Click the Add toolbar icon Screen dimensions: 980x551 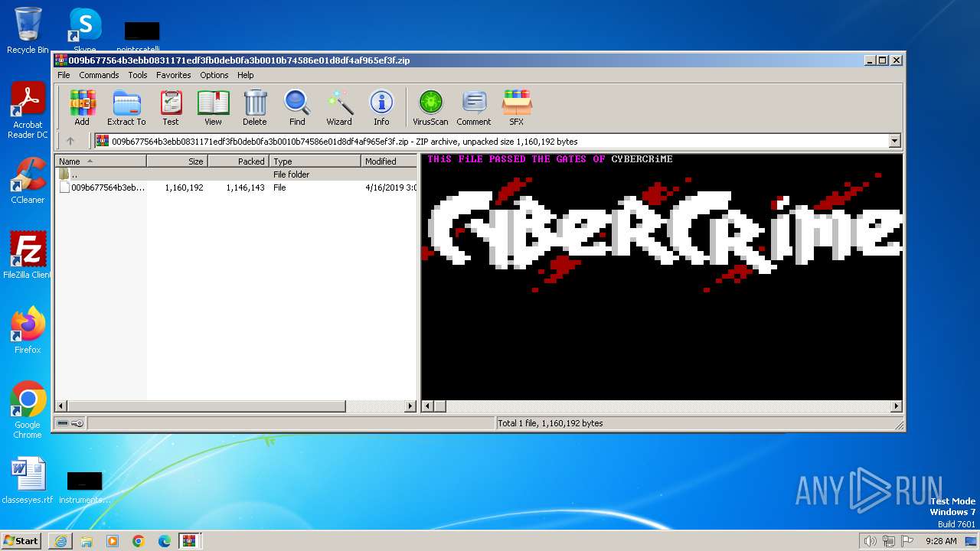pyautogui.click(x=82, y=108)
